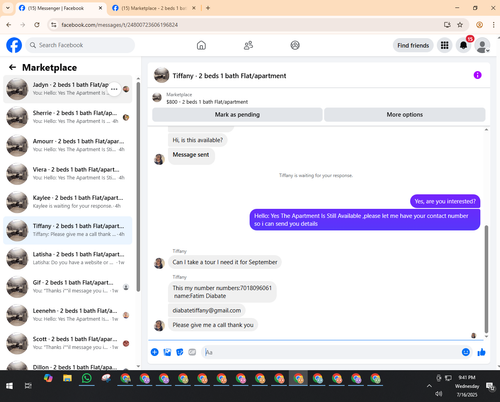Open WhatsApp from the taskbar
500x402 pixels.
point(87,379)
